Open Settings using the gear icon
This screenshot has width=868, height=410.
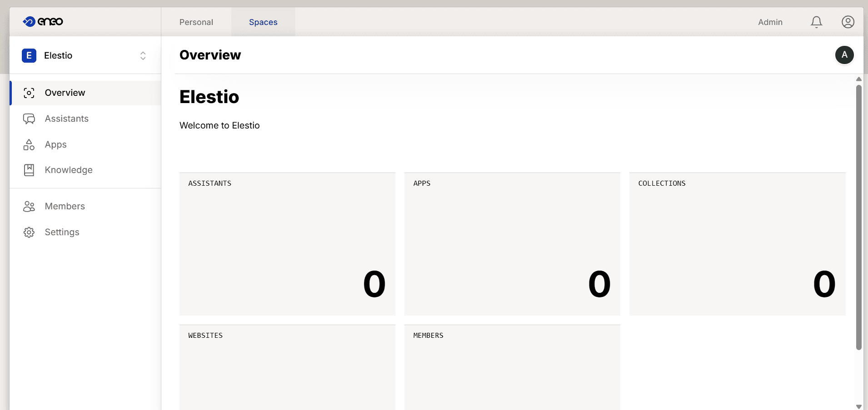[29, 232]
